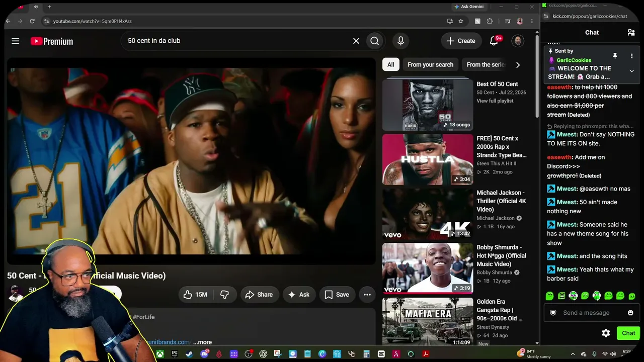Go to YouTube Premium home logo

[52, 41]
